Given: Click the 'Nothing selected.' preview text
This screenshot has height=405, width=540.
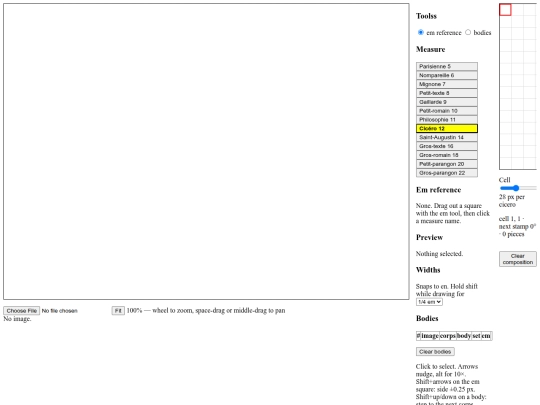Looking at the screenshot, I should [439, 254].
